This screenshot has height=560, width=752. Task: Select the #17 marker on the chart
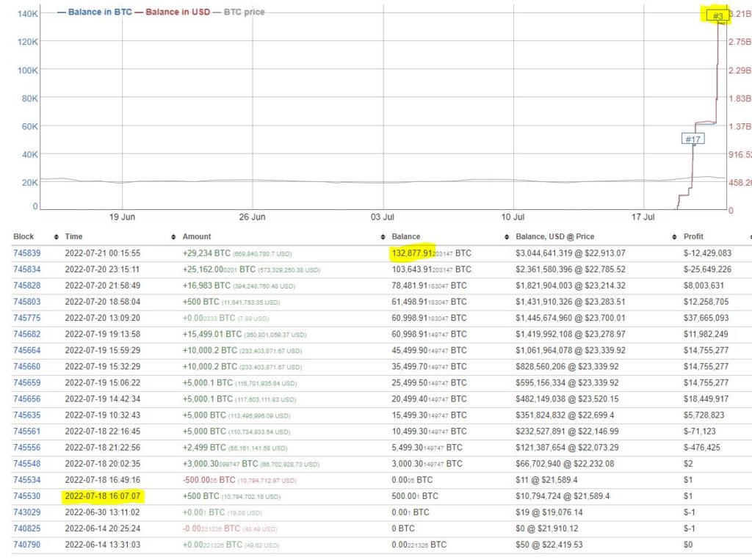tap(693, 138)
